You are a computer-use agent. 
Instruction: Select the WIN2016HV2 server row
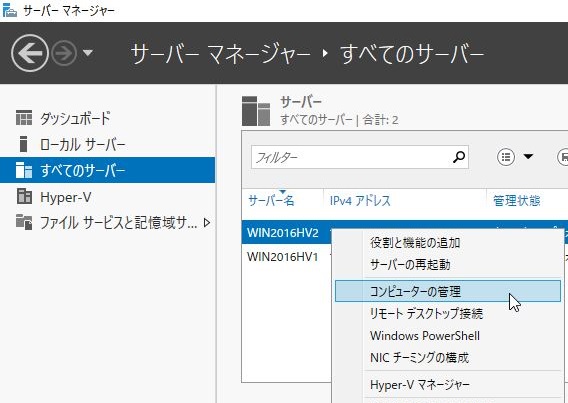coord(283,232)
